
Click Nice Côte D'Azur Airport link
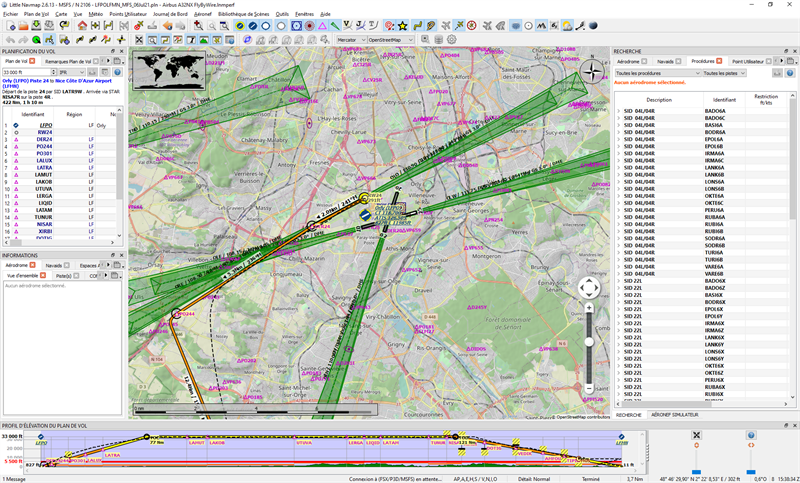coord(83,81)
